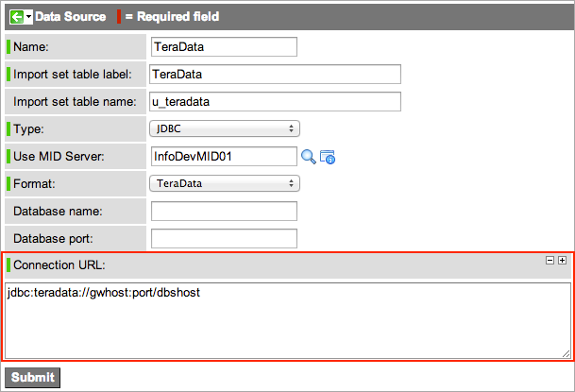Click the 'Import set table name:' label

pyautogui.click(x=75, y=102)
